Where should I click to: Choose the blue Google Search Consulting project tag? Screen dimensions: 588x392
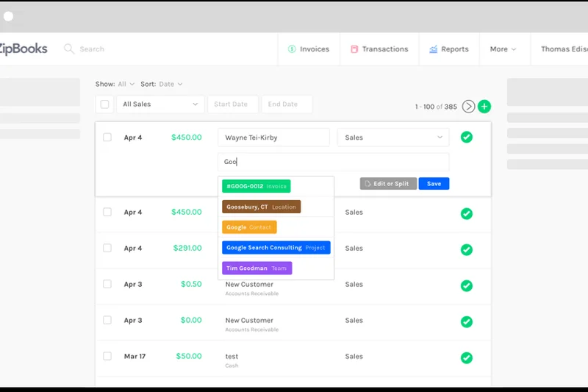coord(276,248)
